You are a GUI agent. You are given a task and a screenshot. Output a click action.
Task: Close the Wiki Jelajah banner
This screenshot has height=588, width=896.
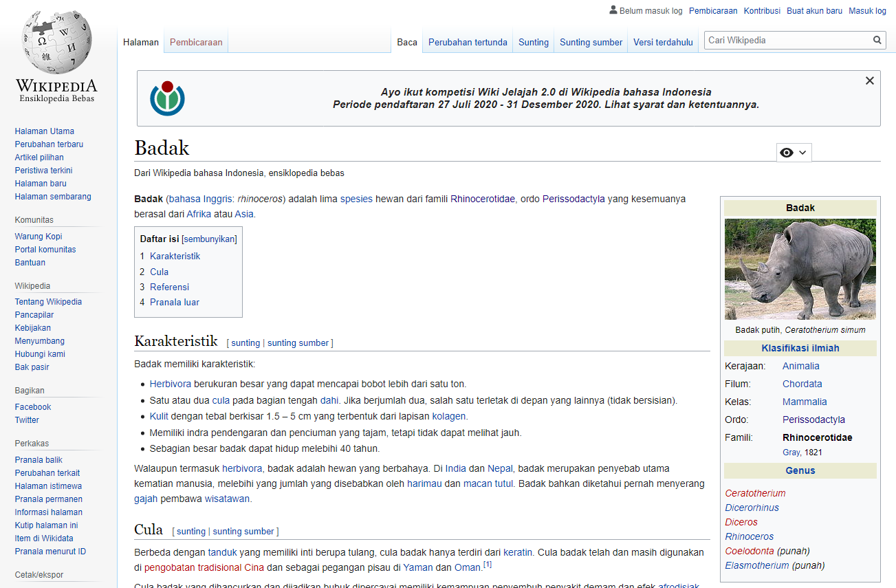(x=870, y=80)
